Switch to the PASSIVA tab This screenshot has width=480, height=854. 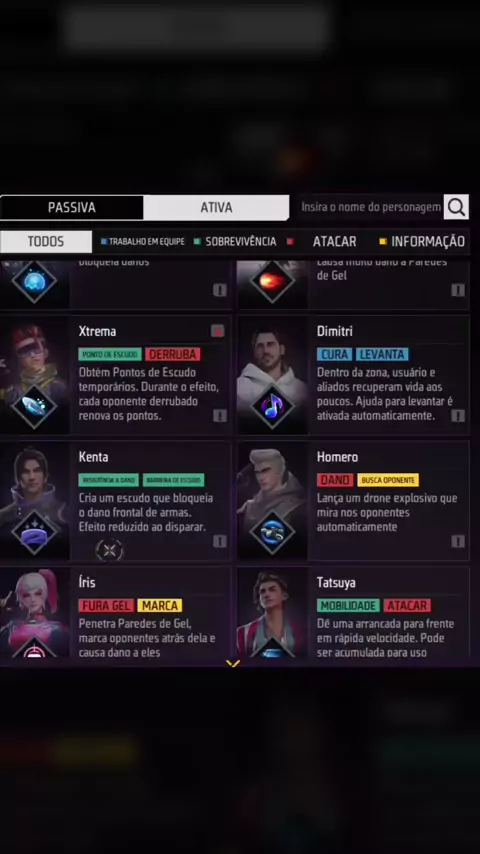pyautogui.click(x=71, y=208)
